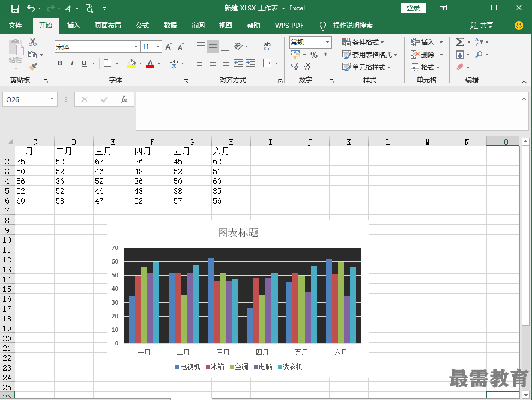Click the 共享 share button
The image size is (532, 400).
482,26
